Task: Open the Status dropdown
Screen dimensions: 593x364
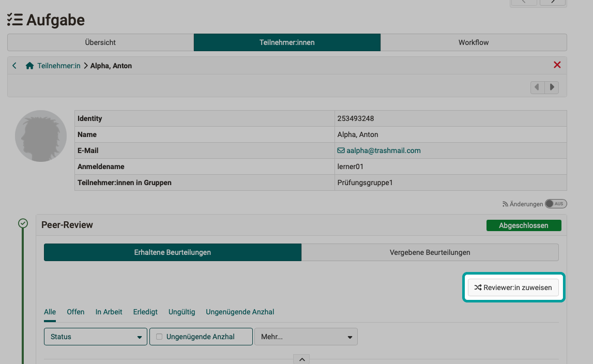Action: point(95,336)
